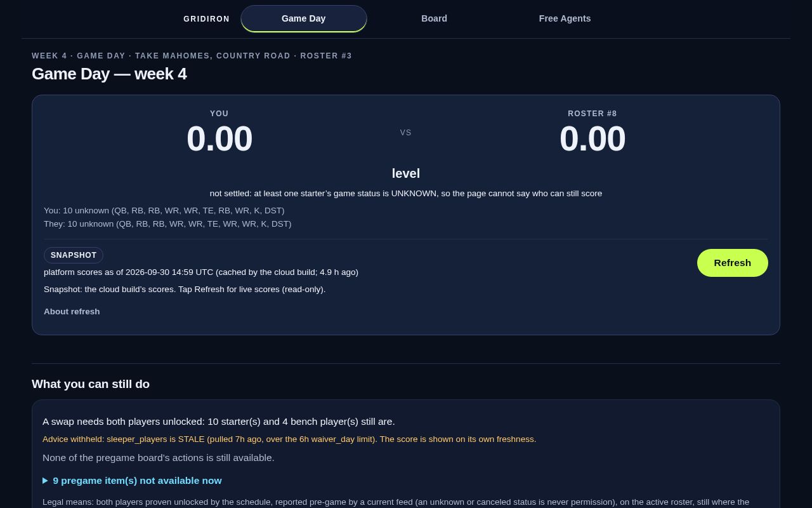Click the 'Legal means' explanation paragraph
812x508 pixels.
[x=396, y=502]
